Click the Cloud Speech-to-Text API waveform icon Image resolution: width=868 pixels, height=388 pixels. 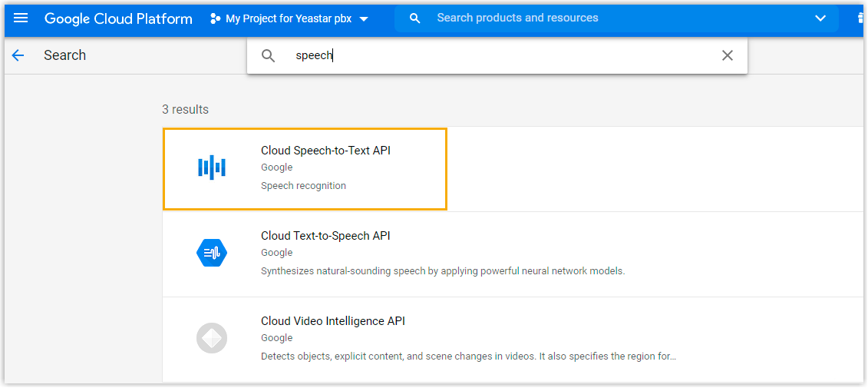point(212,167)
